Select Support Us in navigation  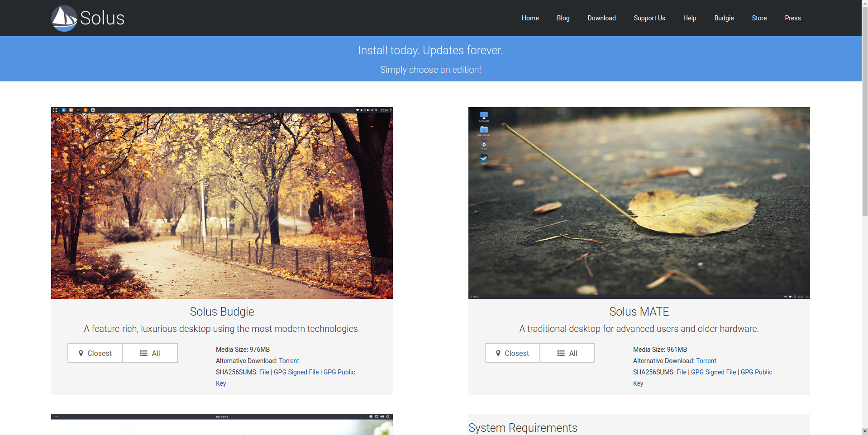pyautogui.click(x=649, y=18)
